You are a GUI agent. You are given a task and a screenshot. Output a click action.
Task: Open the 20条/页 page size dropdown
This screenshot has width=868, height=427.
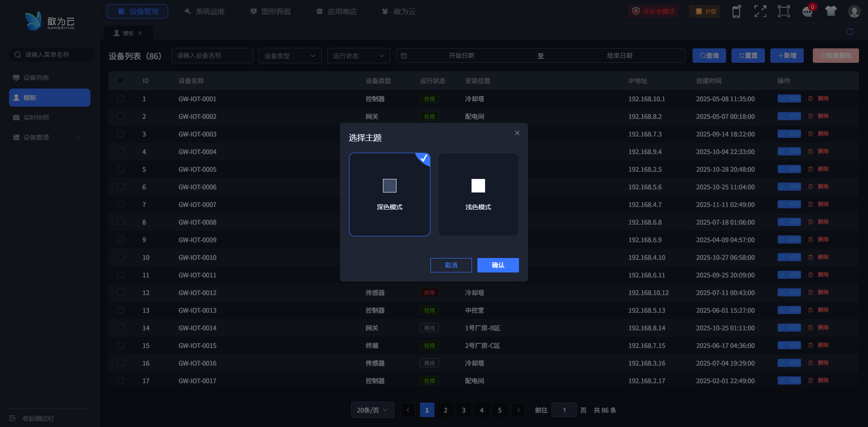[x=373, y=410]
